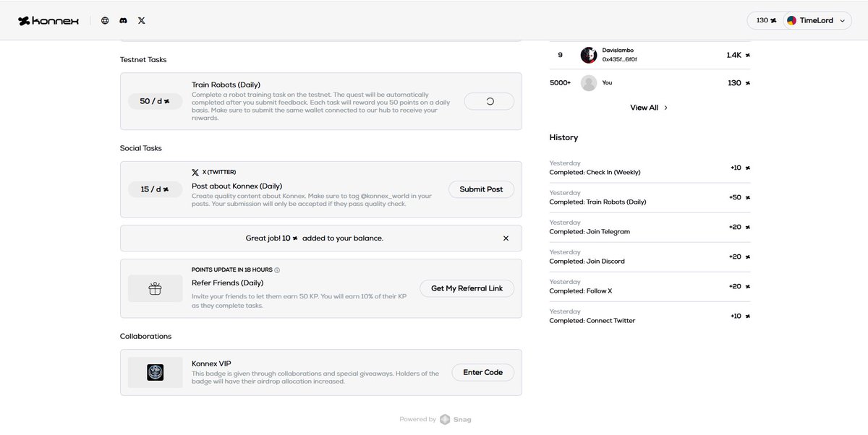Click wallet address 0x435f...6f0f
This screenshot has height=435, width=868.
[x=620, y=59]
